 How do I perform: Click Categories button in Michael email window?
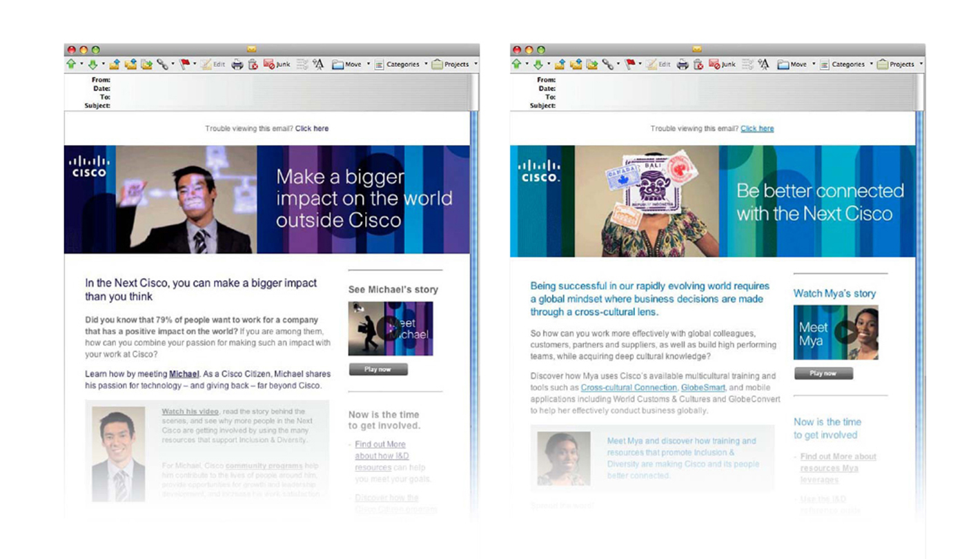(x=398, y=64)
